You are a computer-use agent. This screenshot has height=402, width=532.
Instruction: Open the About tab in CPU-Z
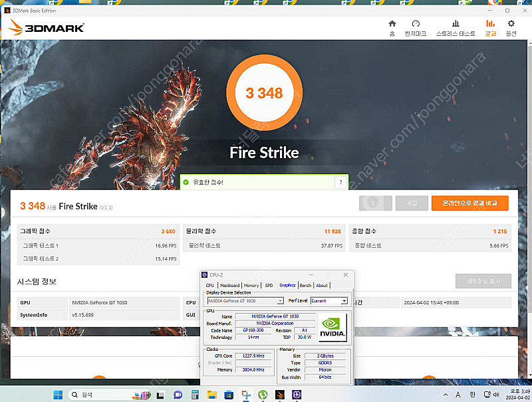click(x=322, y=286)
